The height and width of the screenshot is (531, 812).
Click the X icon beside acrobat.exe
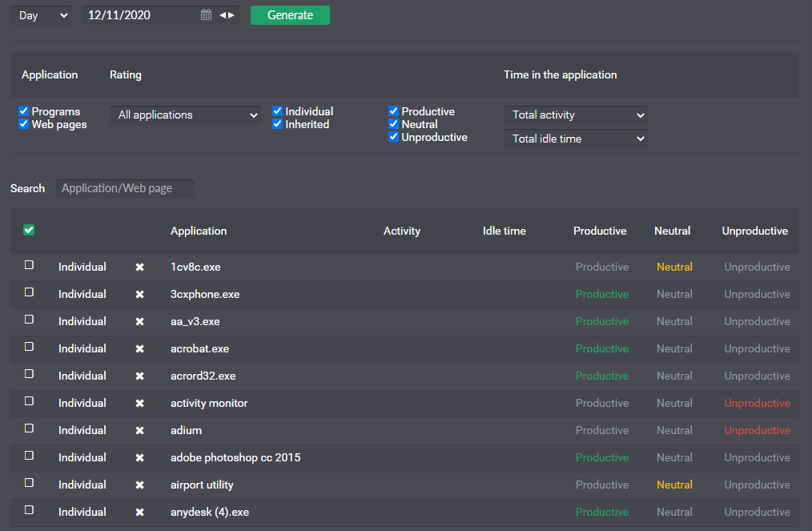[140, 348]
